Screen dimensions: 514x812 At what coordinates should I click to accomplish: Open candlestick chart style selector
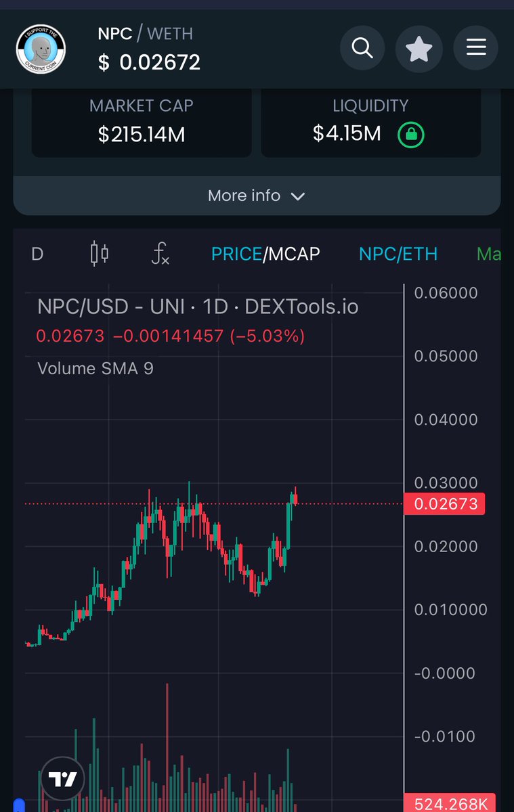[x=100, y=254]
